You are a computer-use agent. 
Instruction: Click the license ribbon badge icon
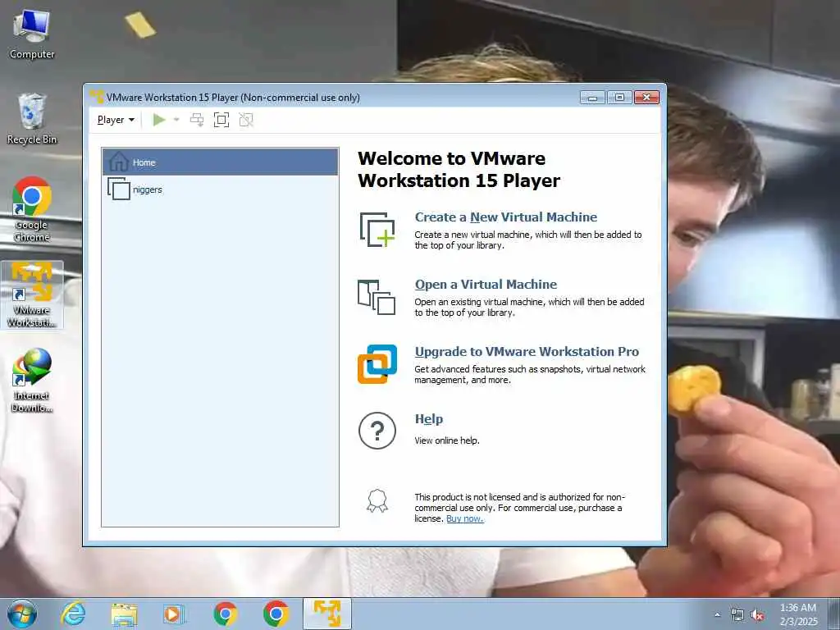[x=377, y=501]
